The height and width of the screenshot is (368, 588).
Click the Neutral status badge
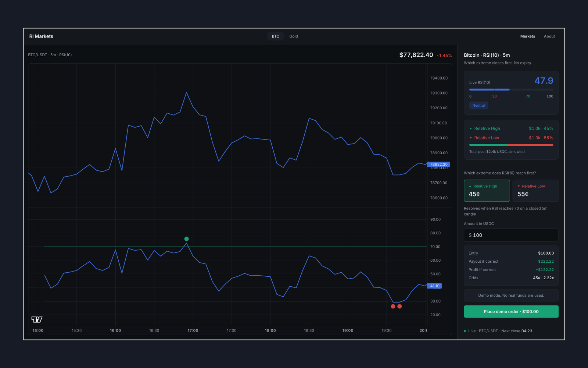tap(478, 106)
